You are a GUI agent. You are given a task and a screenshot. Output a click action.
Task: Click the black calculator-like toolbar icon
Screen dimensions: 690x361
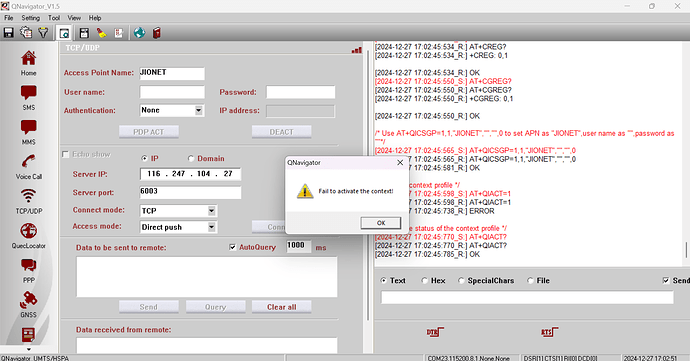pos(84,33)
